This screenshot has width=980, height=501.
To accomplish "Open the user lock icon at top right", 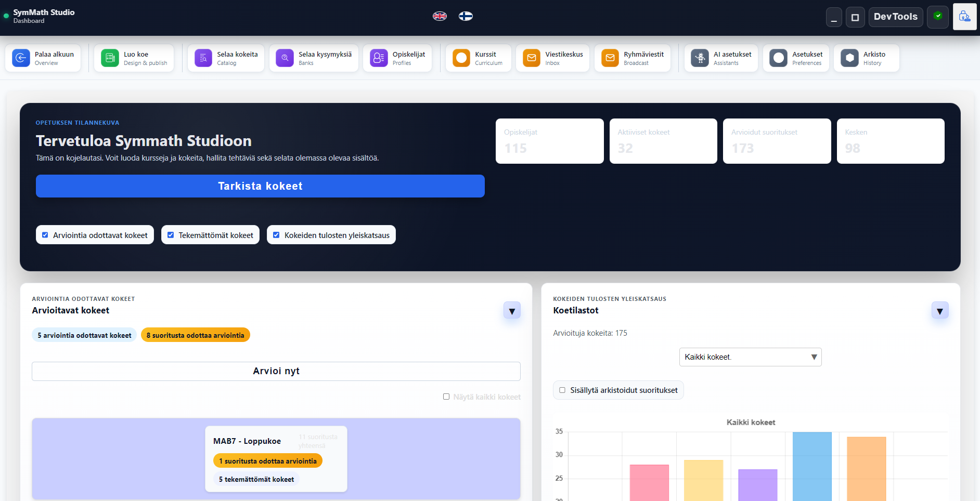I will tap(964, 17).
